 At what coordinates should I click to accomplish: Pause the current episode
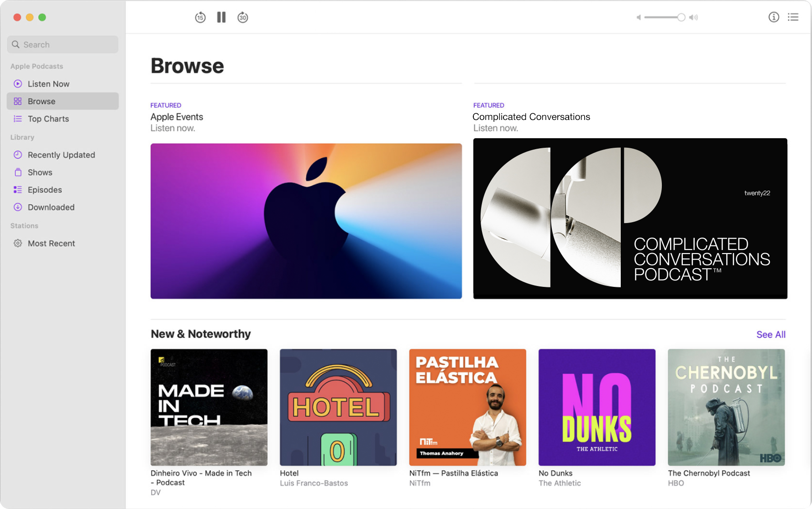pyautogui.click(x=221, y=17)
